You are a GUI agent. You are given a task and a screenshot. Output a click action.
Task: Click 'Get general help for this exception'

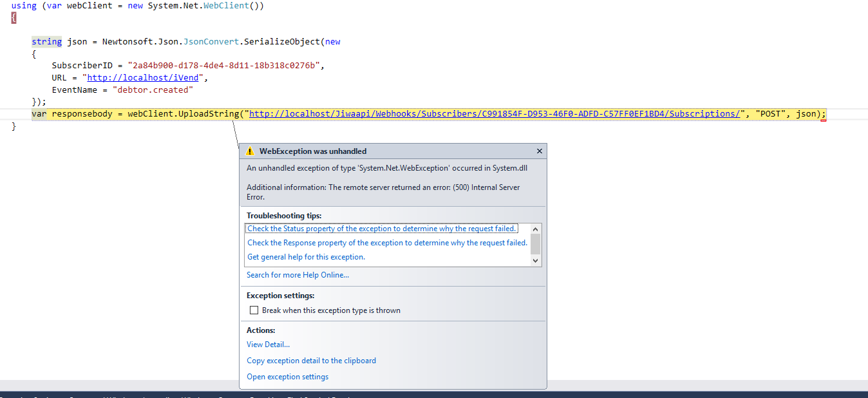(306, 257)
